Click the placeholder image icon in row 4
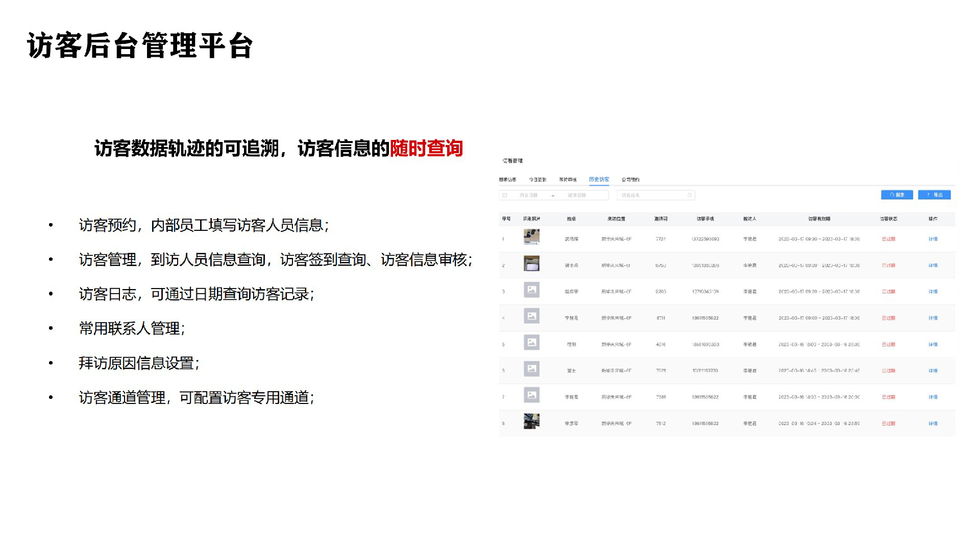Screen dimensions: 980x549 click(531, 317)
